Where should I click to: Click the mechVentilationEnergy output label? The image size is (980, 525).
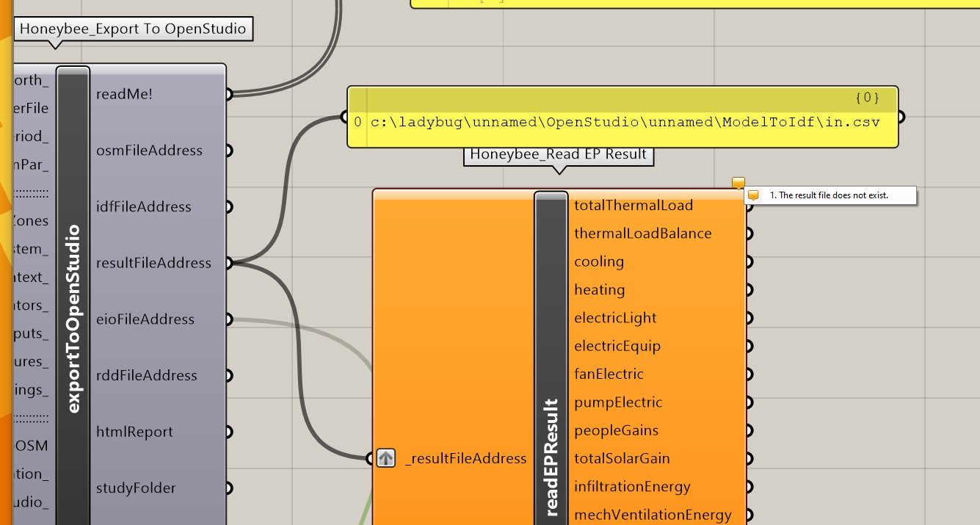click(653, 515)
